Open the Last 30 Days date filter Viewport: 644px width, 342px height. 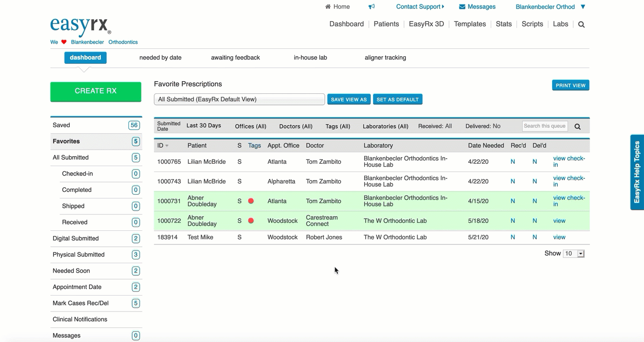tap(203, 126)
